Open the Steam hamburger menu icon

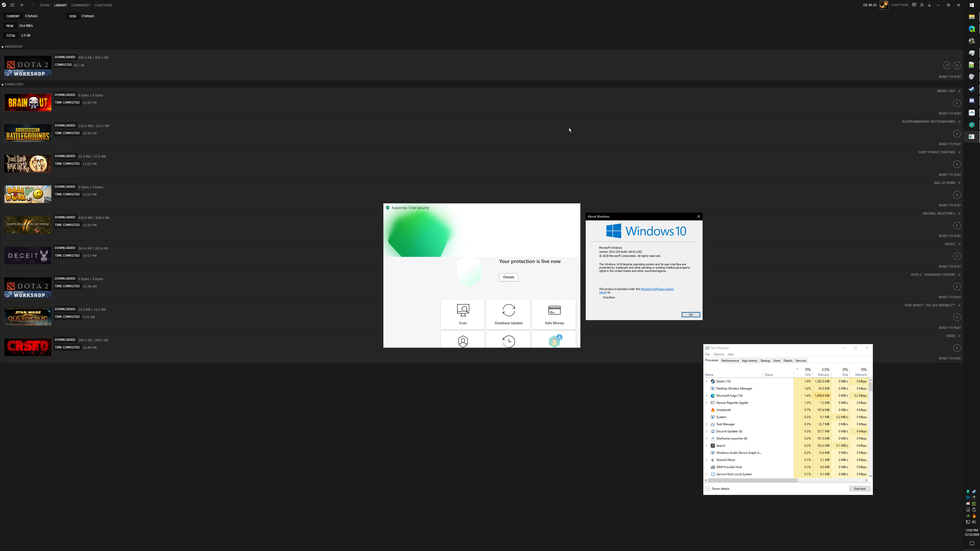pyautogui.click(x=12, y=5)
